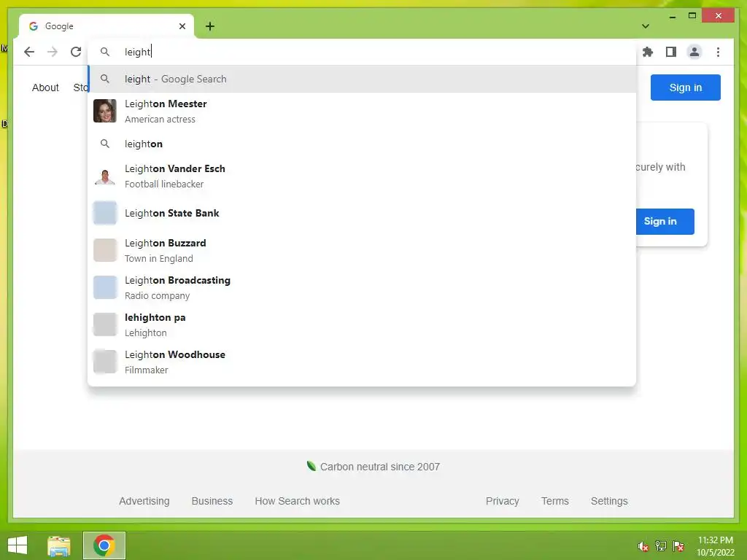Click the Chrome taskbar icon

(104, 545)
